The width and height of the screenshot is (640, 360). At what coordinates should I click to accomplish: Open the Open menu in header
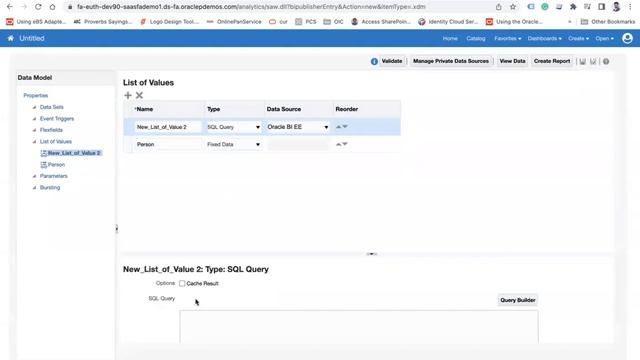tap(604, 38)
